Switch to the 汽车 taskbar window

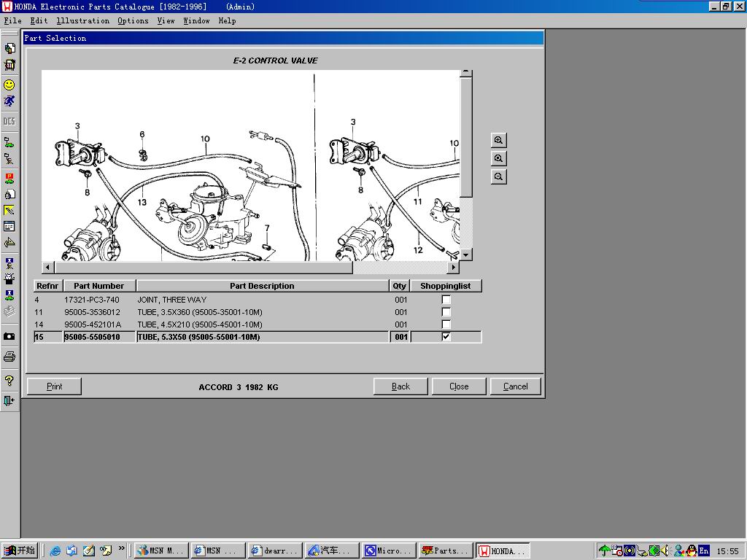pos(332,551)
